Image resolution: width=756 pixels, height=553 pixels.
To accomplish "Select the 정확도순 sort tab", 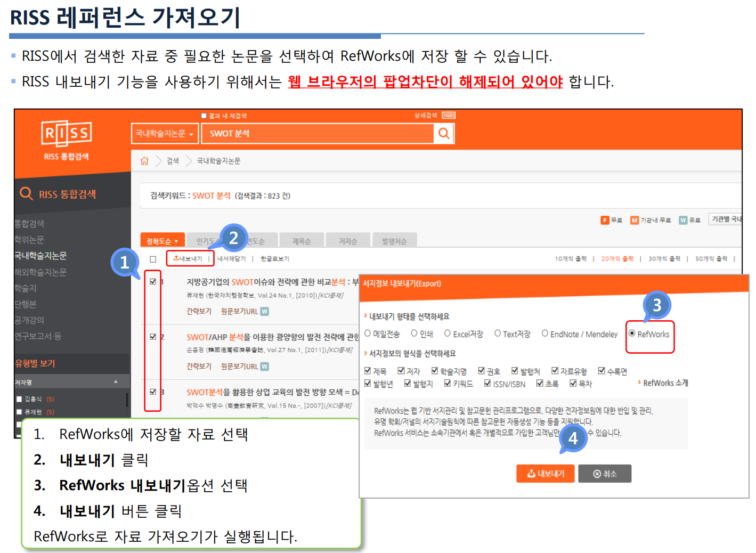I will 162,241.
